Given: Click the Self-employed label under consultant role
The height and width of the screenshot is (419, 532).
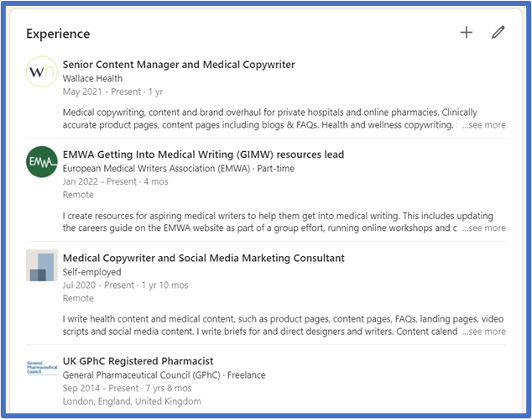Looking at the screenshot, I should (91, 272).
